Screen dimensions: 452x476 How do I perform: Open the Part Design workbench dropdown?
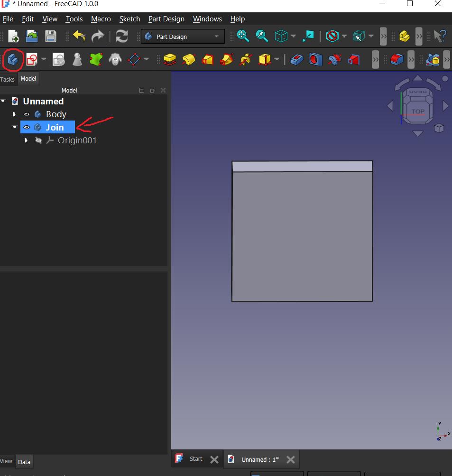click(x=183, y=37)
